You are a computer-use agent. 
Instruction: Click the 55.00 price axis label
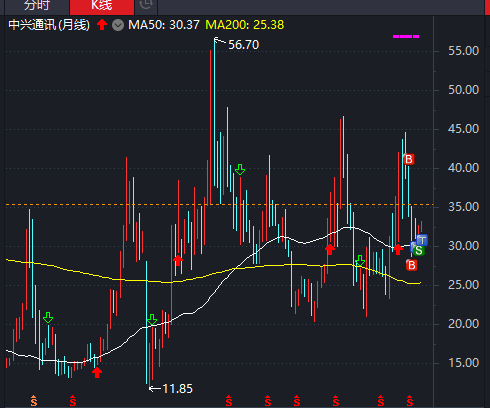[x=463, y=51]
